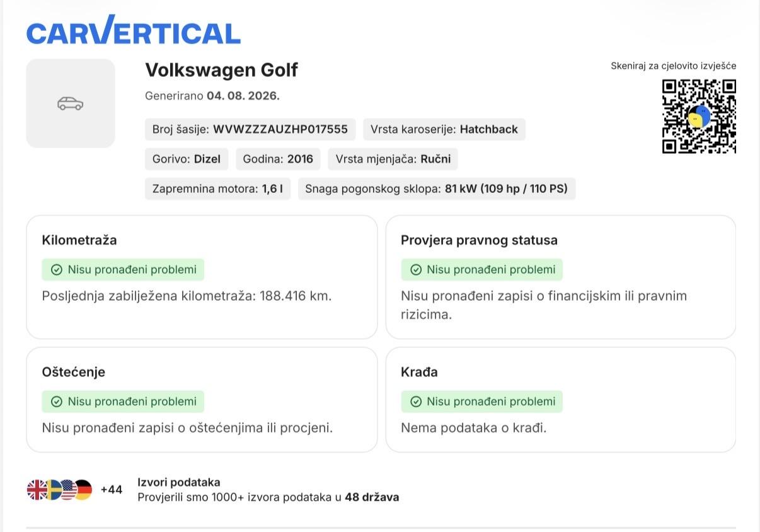Screen dimensions: 760x532
Task: Click the Volkswagen Golf title
Action: coord(221,70)
